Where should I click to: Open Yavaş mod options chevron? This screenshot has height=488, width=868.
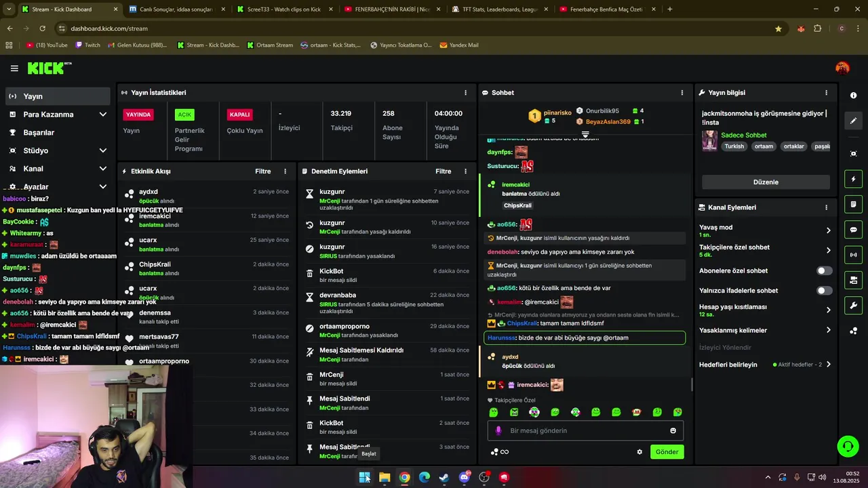click(828, 230)
